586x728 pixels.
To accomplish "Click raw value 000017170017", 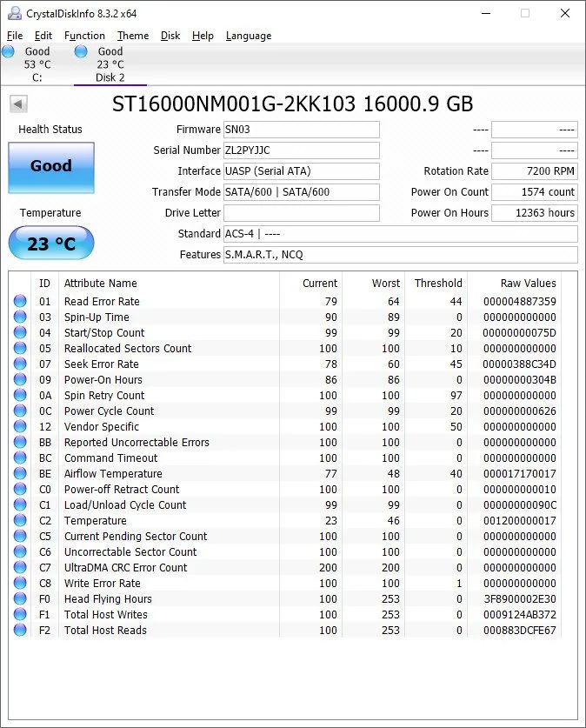I will [x=520, y=473].
